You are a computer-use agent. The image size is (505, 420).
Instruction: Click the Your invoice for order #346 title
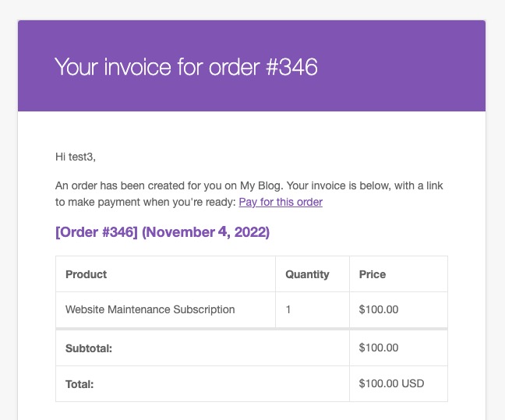pos(185,67)
